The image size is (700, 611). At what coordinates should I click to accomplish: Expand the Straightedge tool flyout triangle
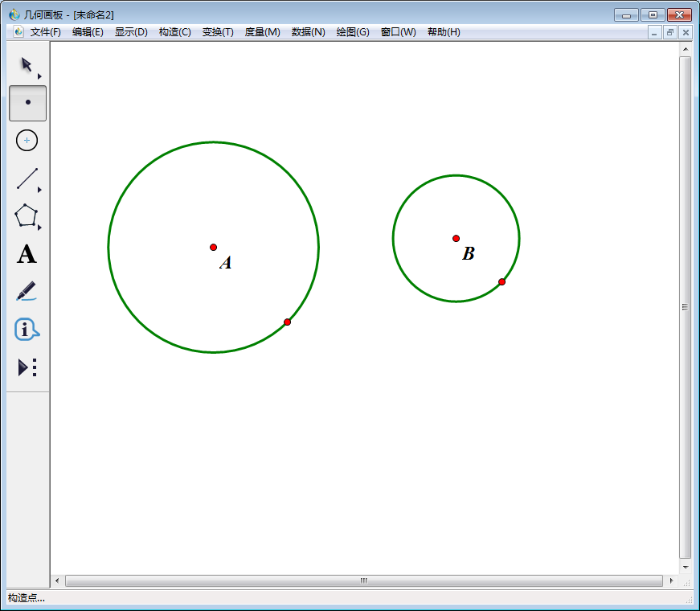pyautogui.click(x=39, y=190)
